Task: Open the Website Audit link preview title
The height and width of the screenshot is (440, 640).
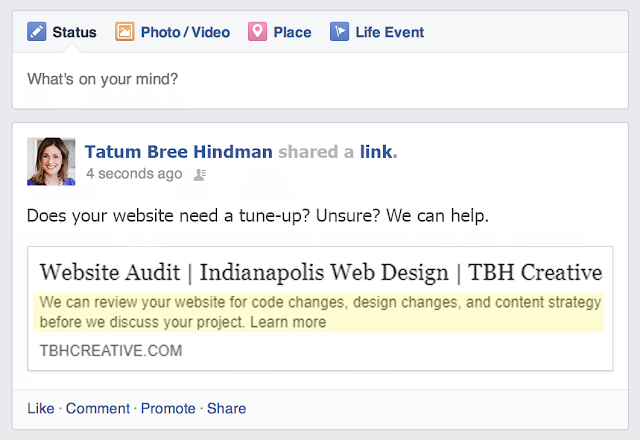Action: pos(320,272)
